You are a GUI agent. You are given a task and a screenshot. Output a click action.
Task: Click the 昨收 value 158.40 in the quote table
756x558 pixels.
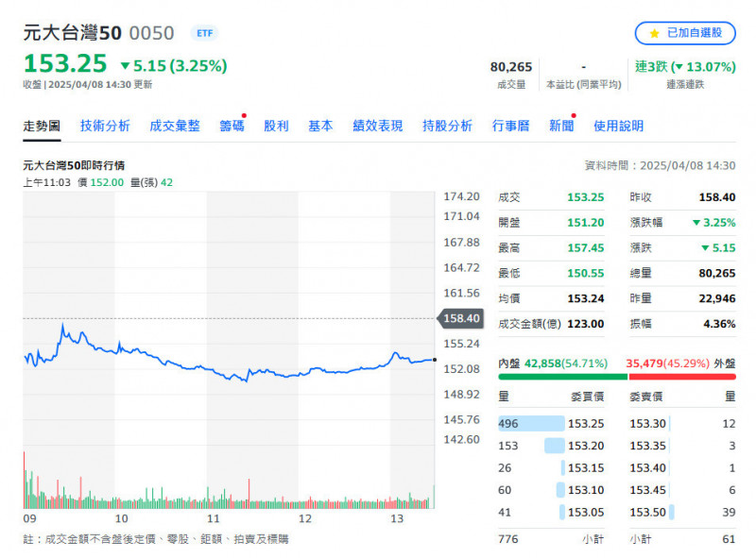coord(717,197)
